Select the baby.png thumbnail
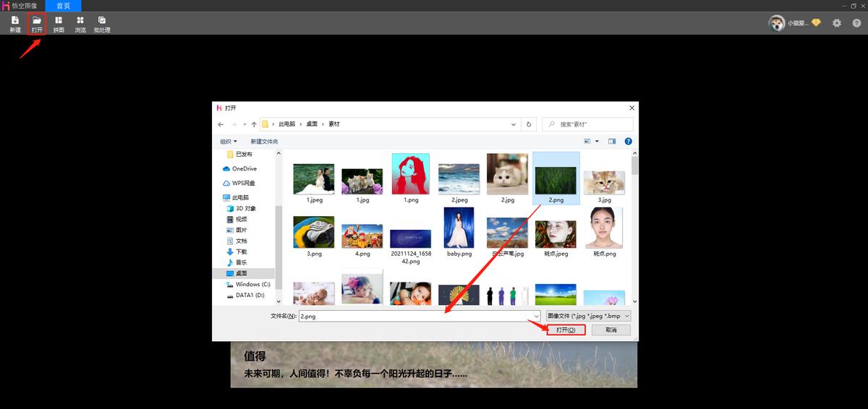The image size is (868, 409). coord(459,228)
